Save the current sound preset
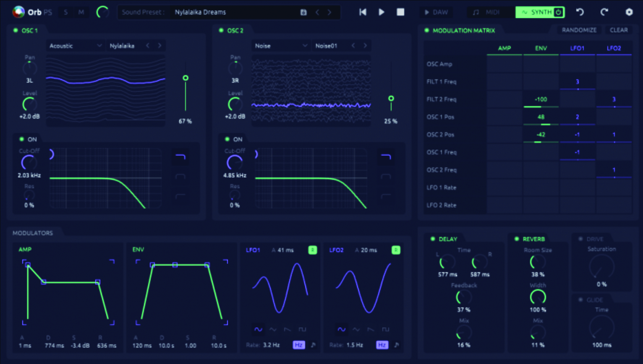This screenshot has height=364, width=643. point(303,12)
